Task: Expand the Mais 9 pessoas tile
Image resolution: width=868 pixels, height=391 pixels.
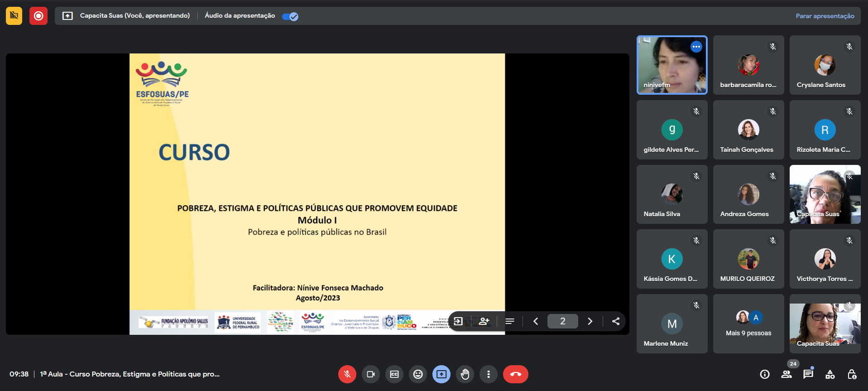Action: 748,323
